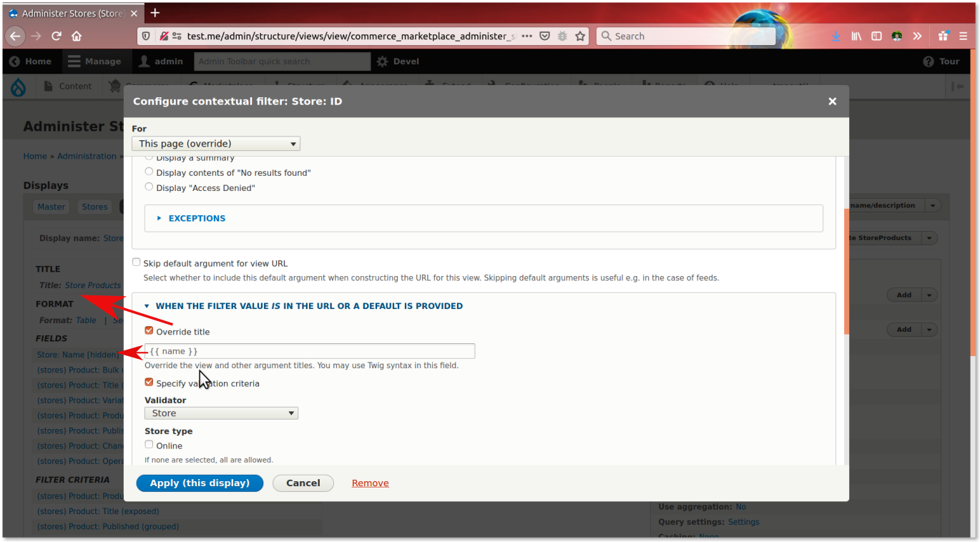The image size is (980, 542).
Task: Open the admin user menu
Action: 161,61
